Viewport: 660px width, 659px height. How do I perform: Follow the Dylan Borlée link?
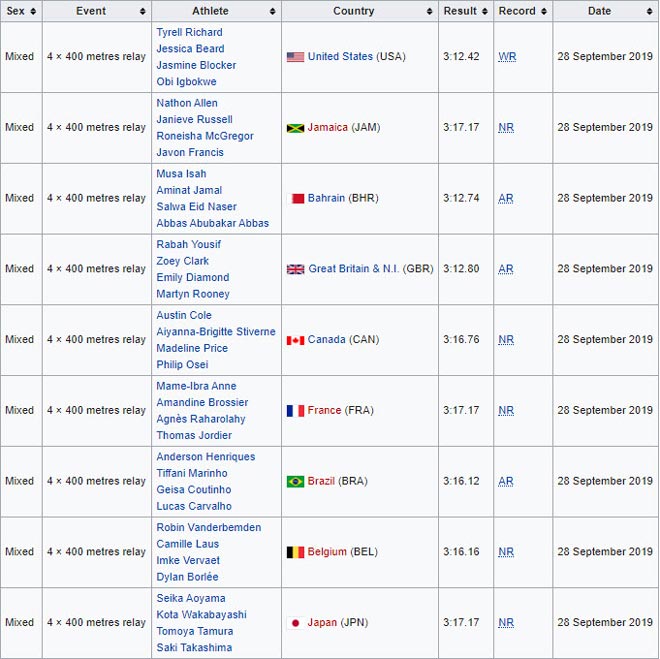[x=187, y=577]
